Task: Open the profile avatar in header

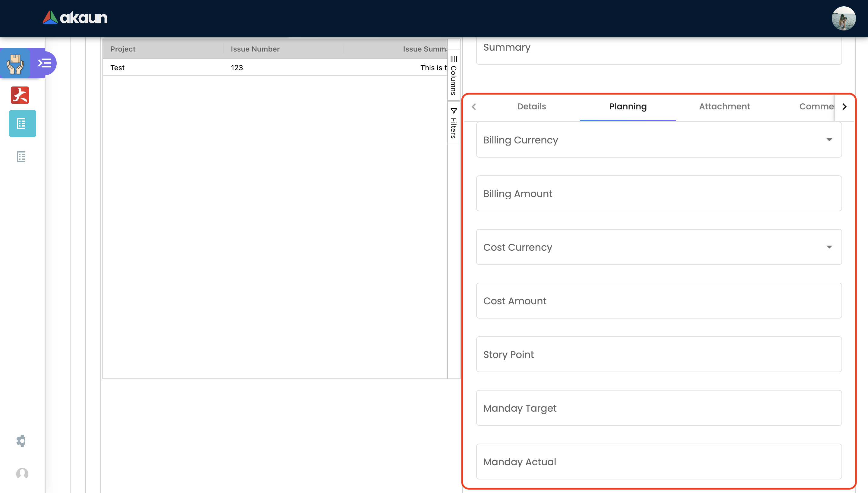Action: point(843,18)
